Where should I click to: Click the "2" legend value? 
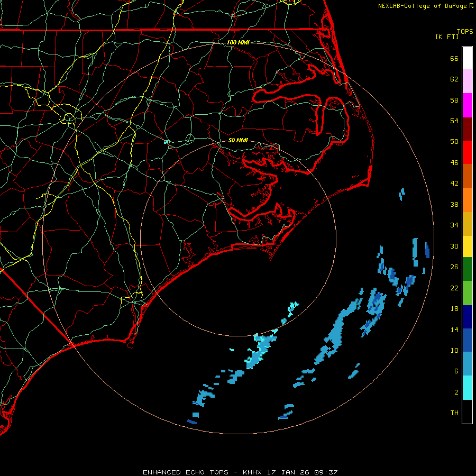(x=456, y=392)
